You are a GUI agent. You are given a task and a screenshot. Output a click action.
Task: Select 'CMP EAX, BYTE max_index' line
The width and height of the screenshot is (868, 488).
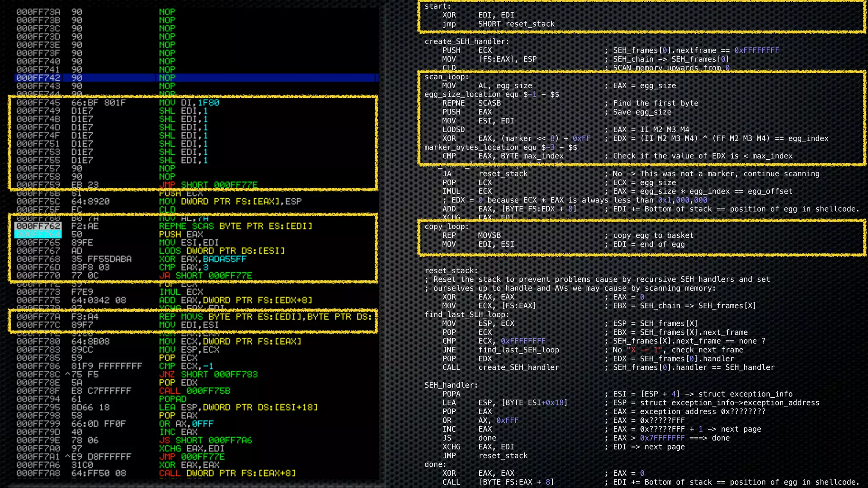(x=503, y=156)
